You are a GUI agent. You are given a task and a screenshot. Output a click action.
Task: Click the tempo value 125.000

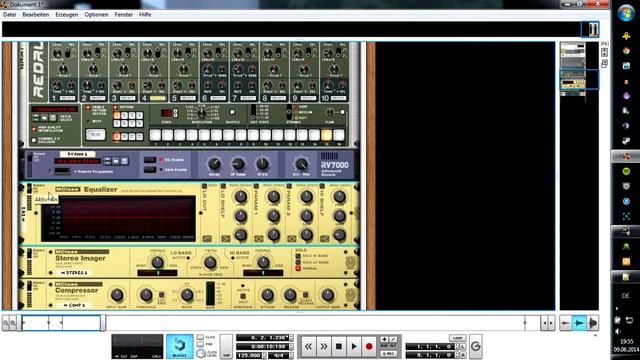[x=250, y=356]
